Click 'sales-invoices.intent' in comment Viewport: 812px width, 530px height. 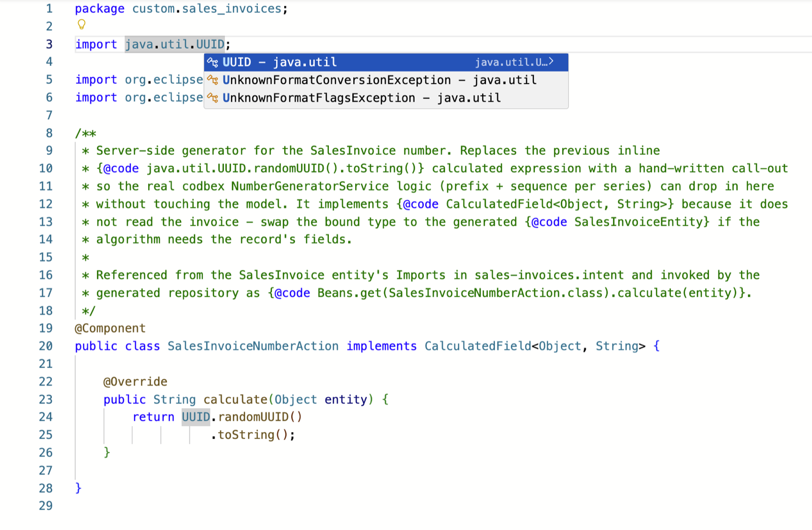tap(549, 275)
